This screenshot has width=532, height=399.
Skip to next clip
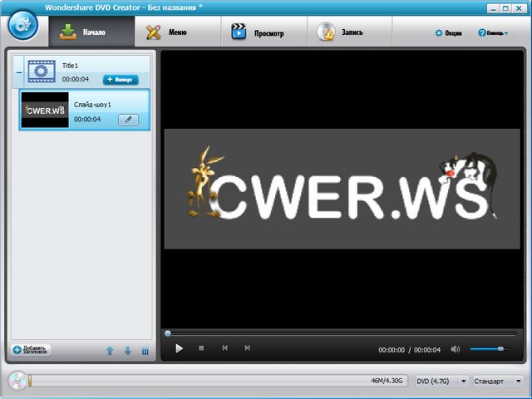(248, 347)
